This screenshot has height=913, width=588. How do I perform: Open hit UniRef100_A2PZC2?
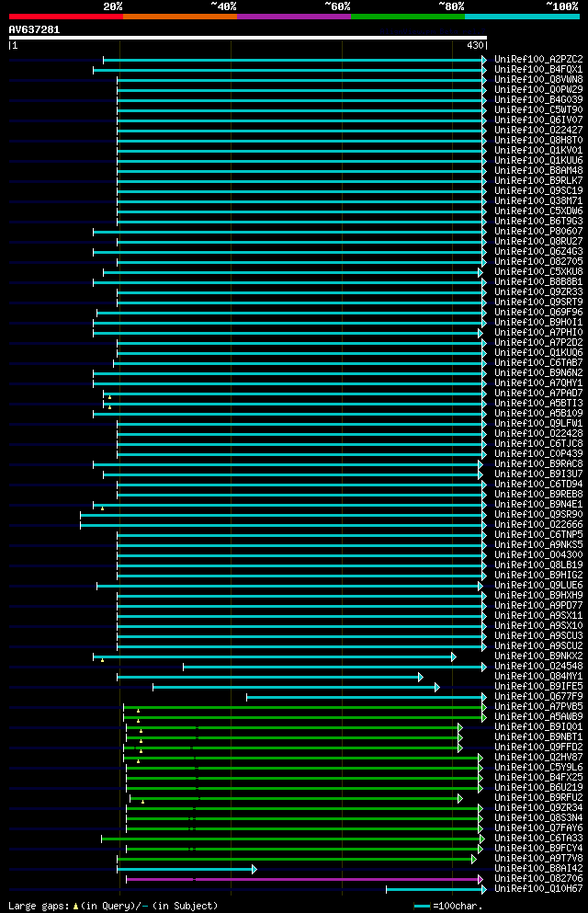pyautogui.click(x=538, y=60)
